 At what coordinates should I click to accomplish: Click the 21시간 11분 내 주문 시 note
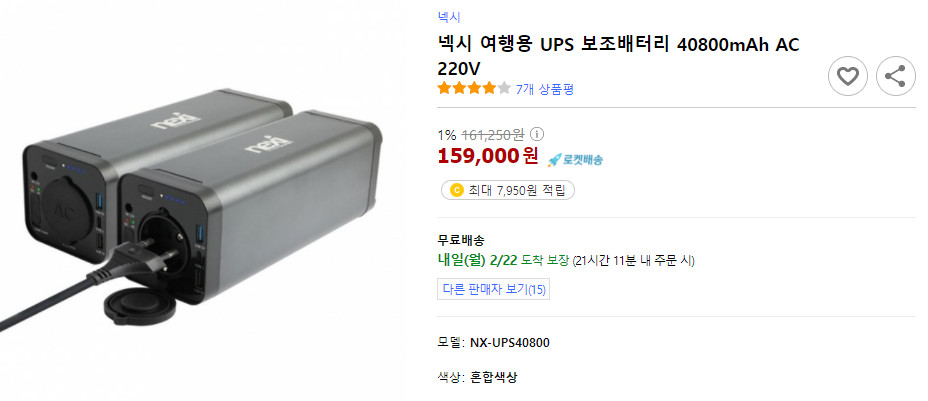(633, 261)
